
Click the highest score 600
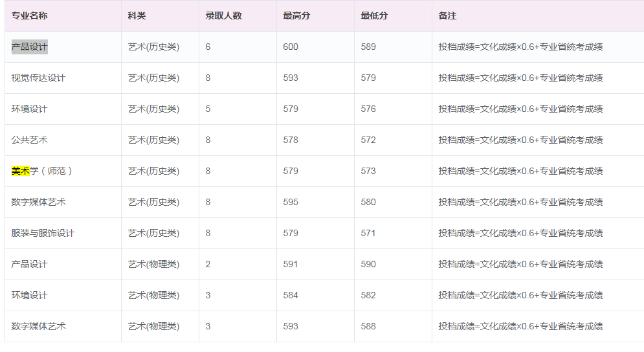291,47
